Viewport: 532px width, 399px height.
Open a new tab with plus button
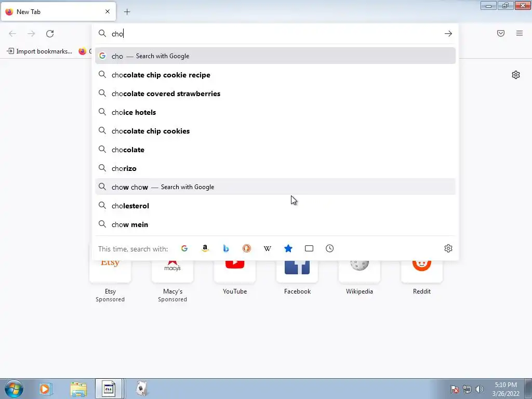click(127, 12)
